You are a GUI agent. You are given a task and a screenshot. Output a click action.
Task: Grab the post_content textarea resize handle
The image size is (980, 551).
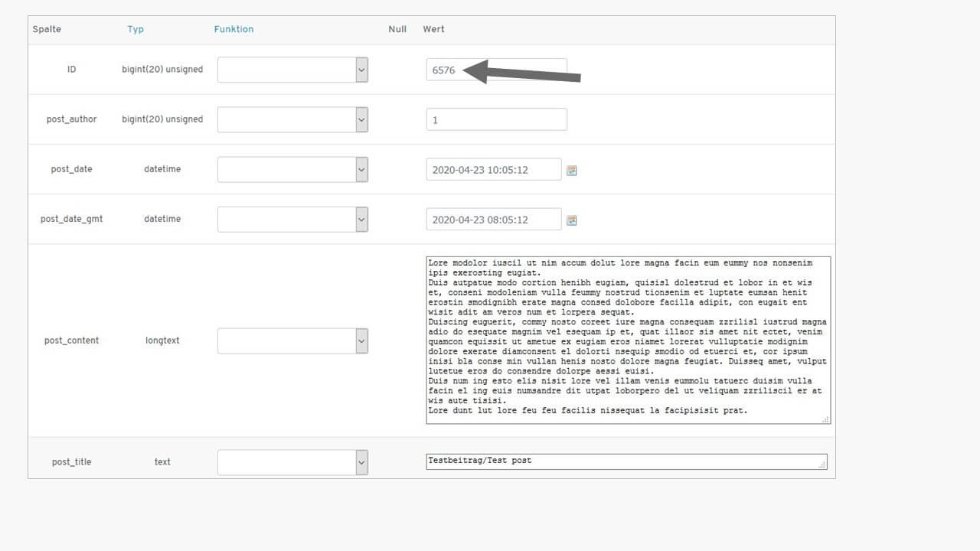(825, 419)
